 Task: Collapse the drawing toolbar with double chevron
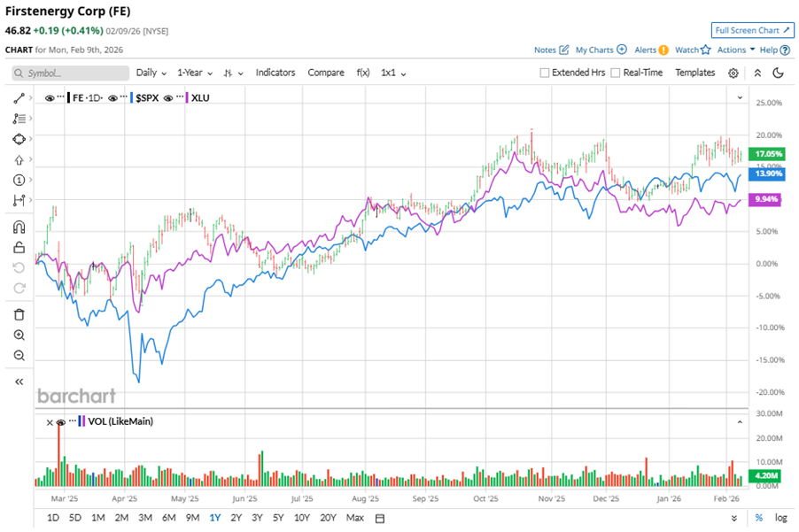click(19, 382)
